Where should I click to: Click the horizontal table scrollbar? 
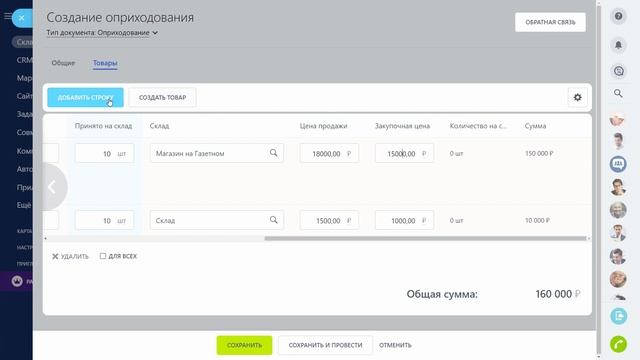425,238
